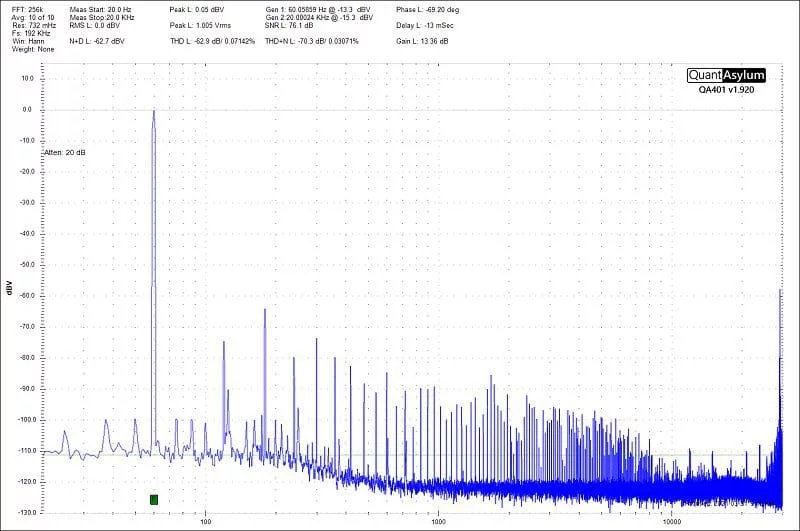Click the 'N+D L: -62.7 dBV' readout

(x=97, y=41)
